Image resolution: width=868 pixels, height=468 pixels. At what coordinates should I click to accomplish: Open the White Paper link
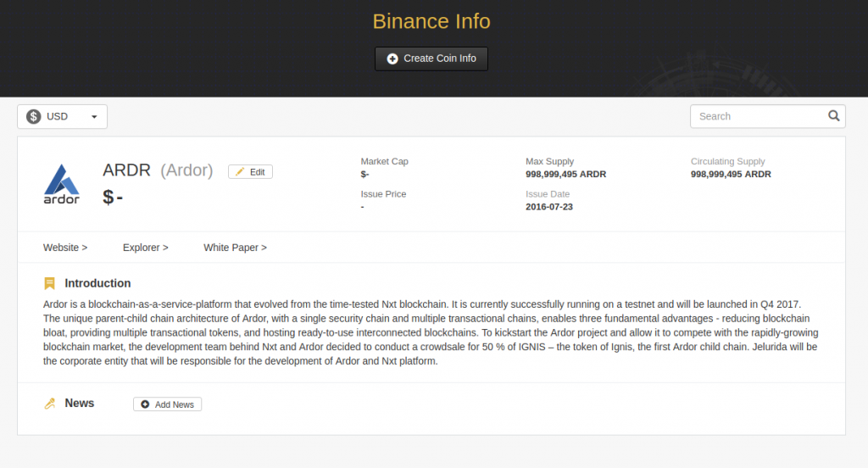[x=236, y=248]
